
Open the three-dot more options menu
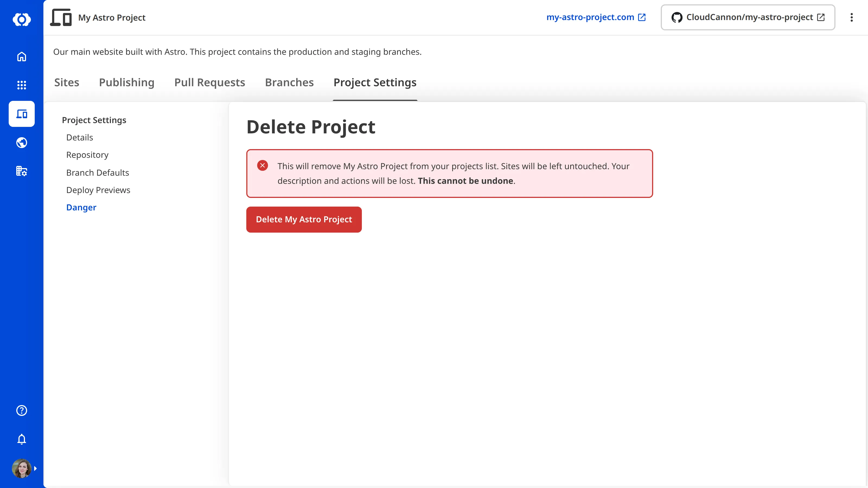click(x=851, y=18)
